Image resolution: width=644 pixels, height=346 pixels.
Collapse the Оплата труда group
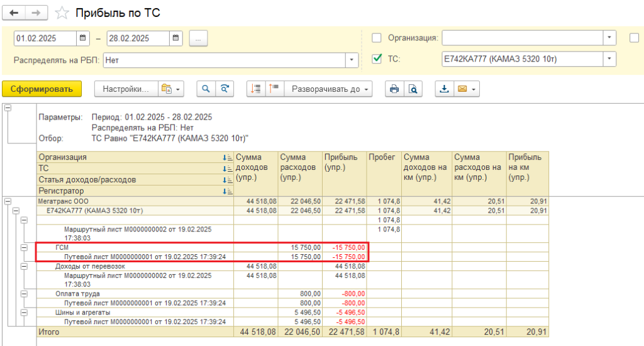(x=25, y=294)
